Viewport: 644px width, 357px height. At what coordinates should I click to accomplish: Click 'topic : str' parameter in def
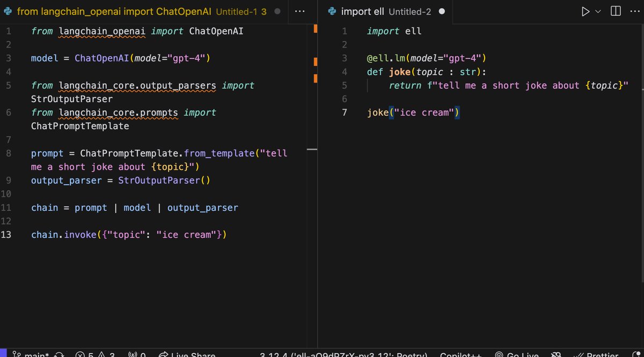446,72
